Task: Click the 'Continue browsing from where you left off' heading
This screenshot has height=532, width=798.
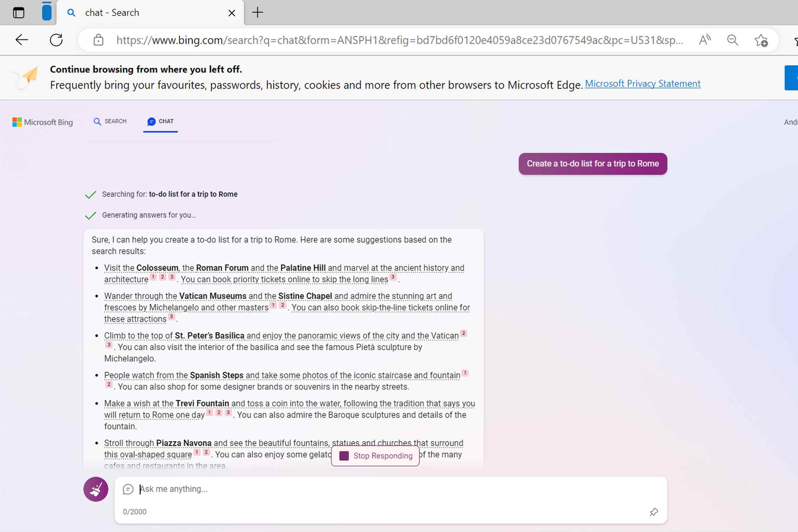Action: pos(146,69)
